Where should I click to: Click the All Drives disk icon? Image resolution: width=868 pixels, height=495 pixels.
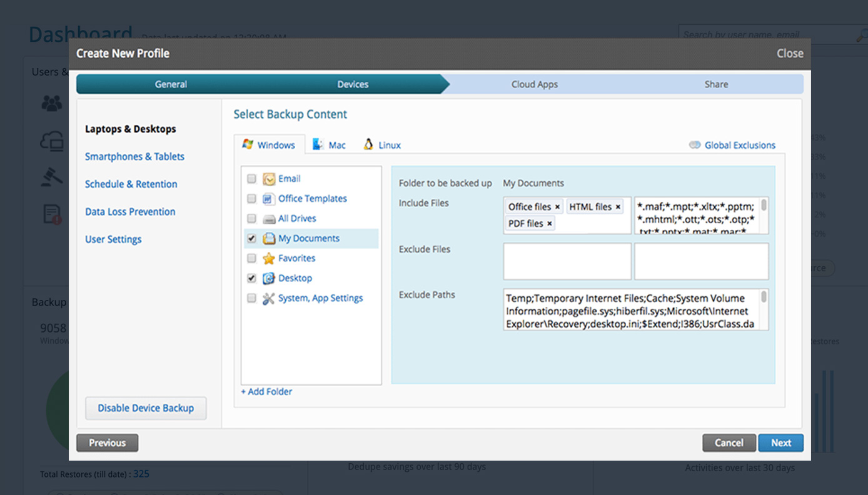click(x=269, y=219)
